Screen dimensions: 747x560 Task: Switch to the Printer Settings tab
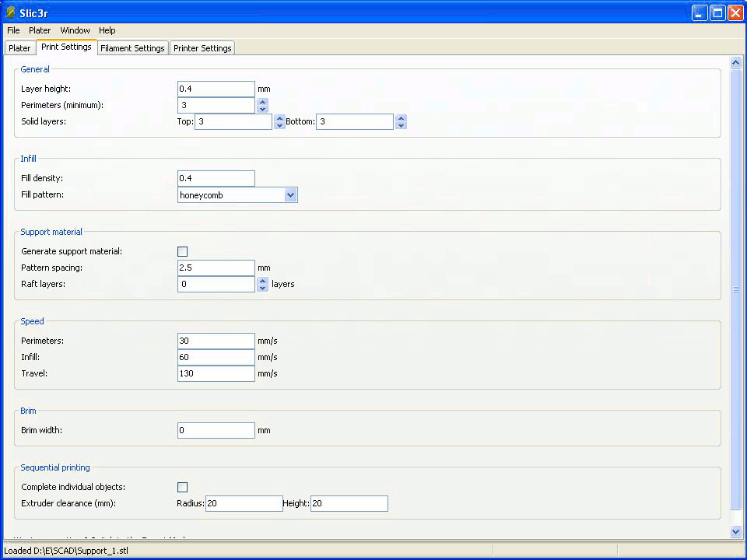202,48
